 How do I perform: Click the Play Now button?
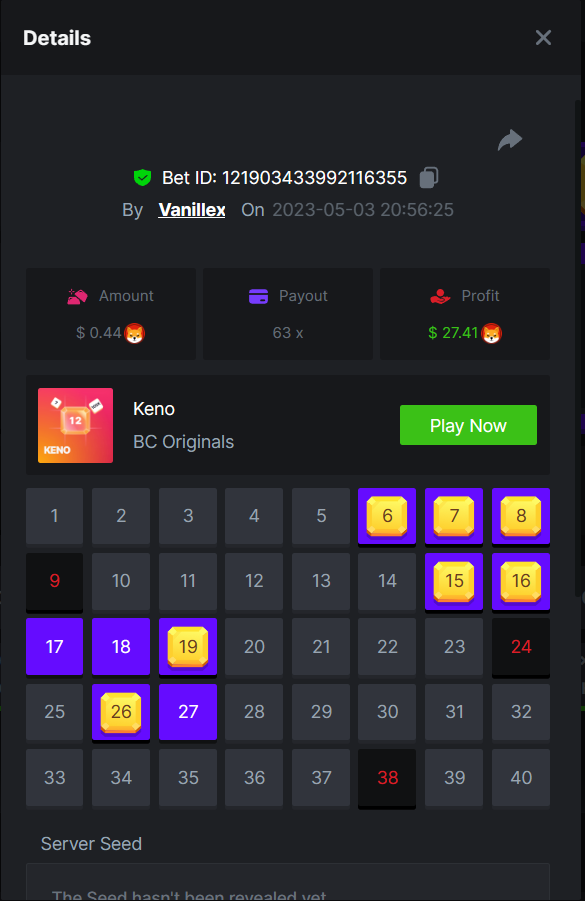(x=468, y=425)
